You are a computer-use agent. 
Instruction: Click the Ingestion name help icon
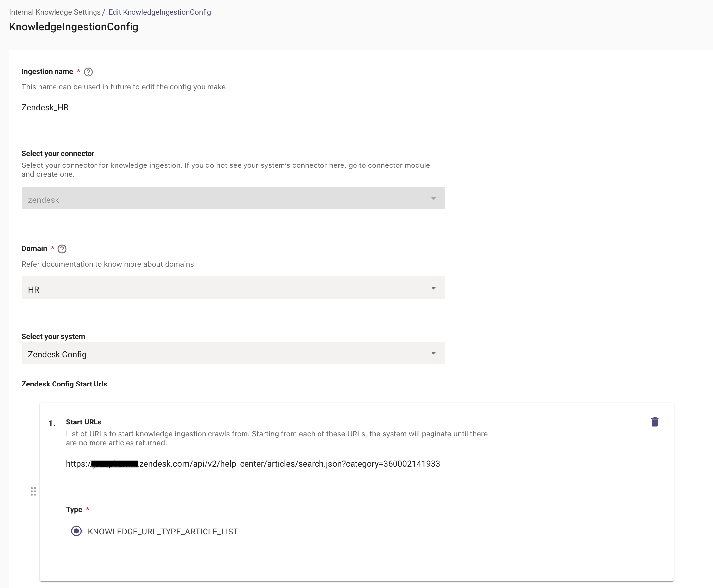pyautogui.click(x=88, y=72)
